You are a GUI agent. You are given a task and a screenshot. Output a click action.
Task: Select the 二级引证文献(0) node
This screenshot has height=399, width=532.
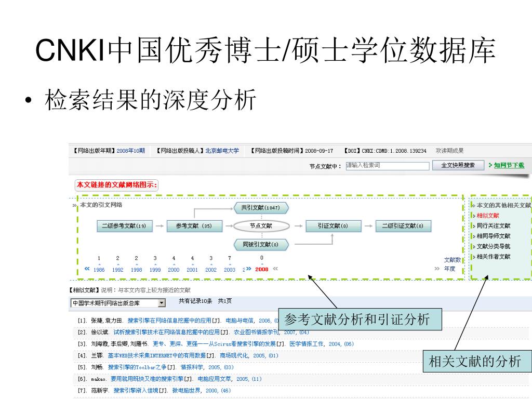(403, 226)
